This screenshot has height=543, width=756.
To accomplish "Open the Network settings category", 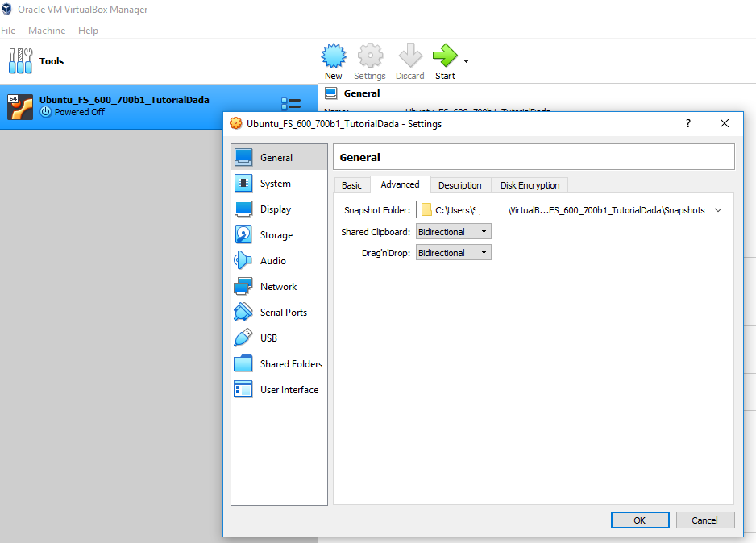I will [x=278, y=287].
